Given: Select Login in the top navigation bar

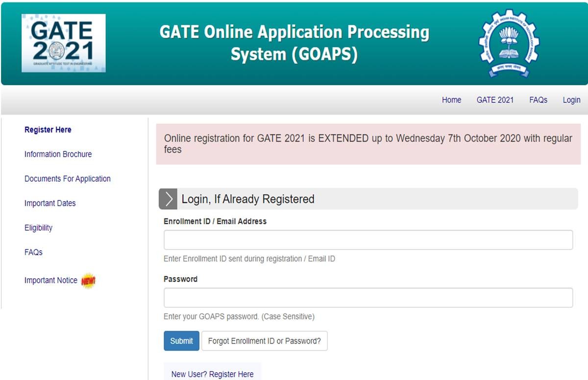Looking at the screenshot, I should coord(571,100).
